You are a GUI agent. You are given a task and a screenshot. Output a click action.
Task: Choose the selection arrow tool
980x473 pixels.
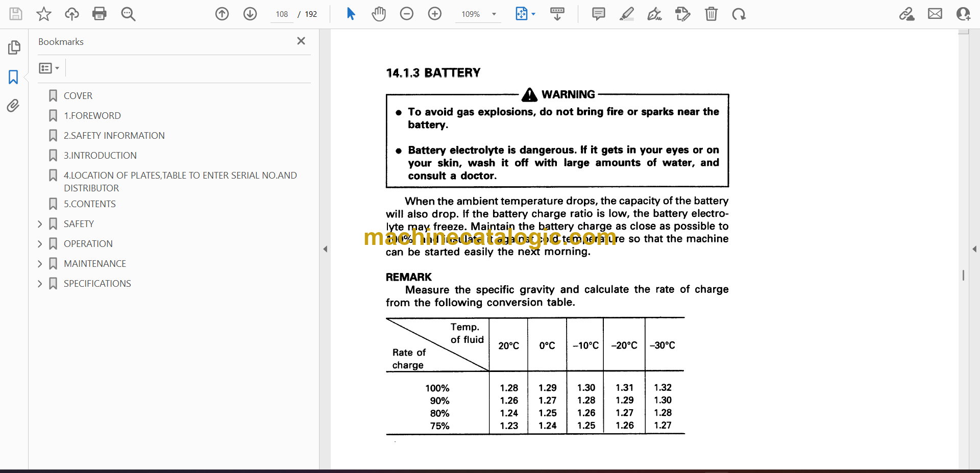(x=351, y=14)
